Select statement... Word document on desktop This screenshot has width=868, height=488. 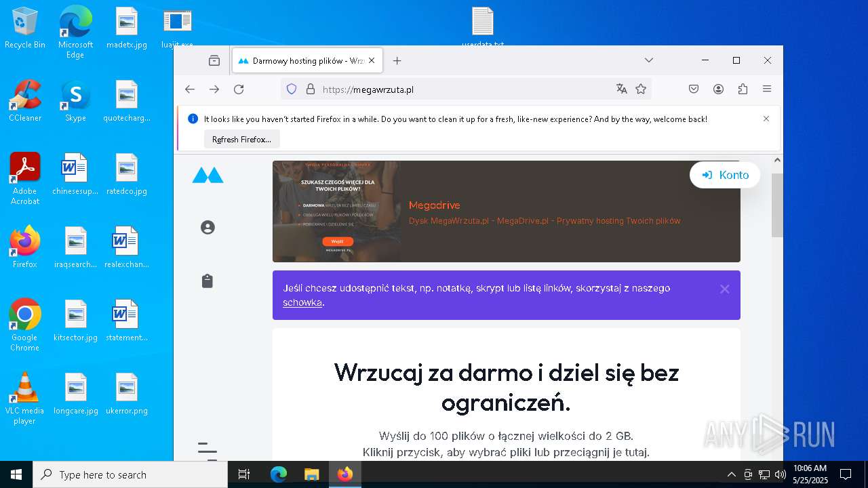point(127,321)
